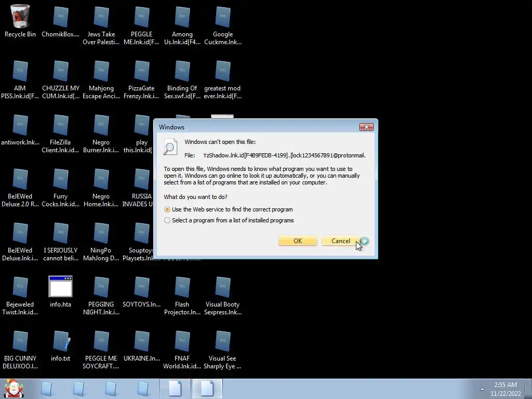Select the I SERIOUSLY cannot beli... icon
Image resolution: width=532 pixels, height=399 pixels.
(60, 241)
